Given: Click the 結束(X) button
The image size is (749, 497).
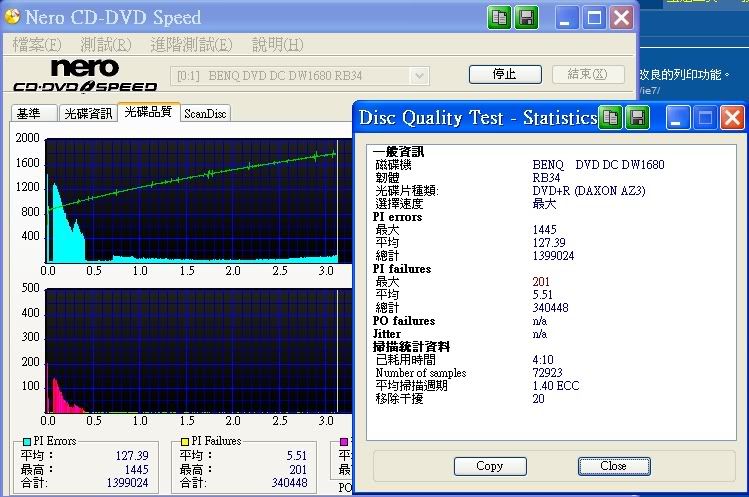Looking at the screenshot, I should [588, 74].
